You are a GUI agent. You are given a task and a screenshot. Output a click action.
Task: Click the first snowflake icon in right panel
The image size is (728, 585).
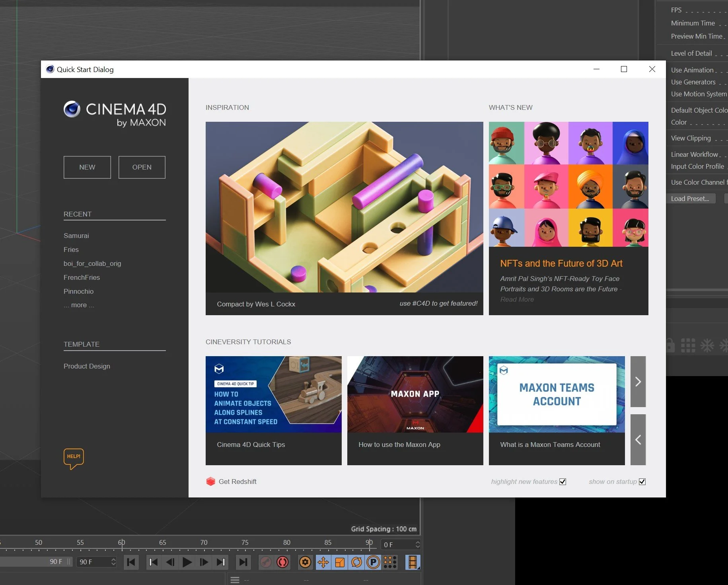tap(707, 345)
